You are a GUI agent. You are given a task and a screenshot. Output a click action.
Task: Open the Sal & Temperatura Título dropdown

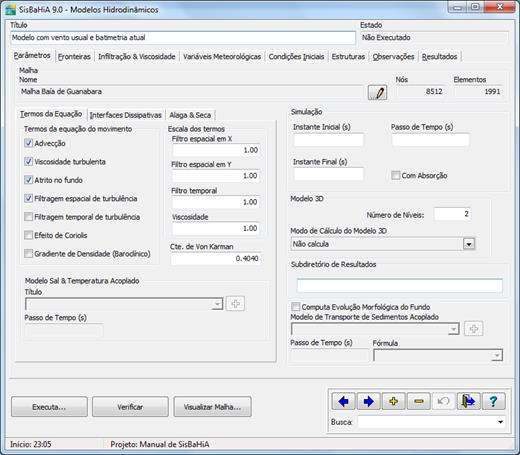(217, 304)
